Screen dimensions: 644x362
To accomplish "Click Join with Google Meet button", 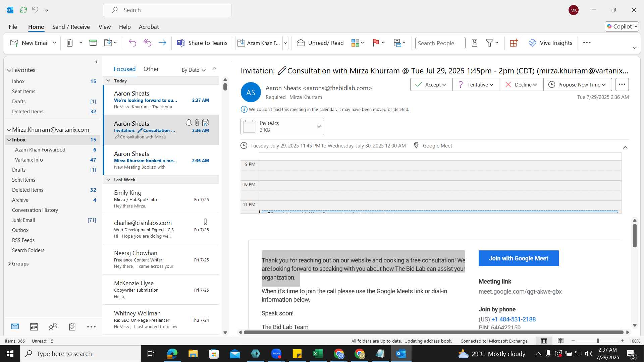I will pyautogui.click(x=519, y=258).
